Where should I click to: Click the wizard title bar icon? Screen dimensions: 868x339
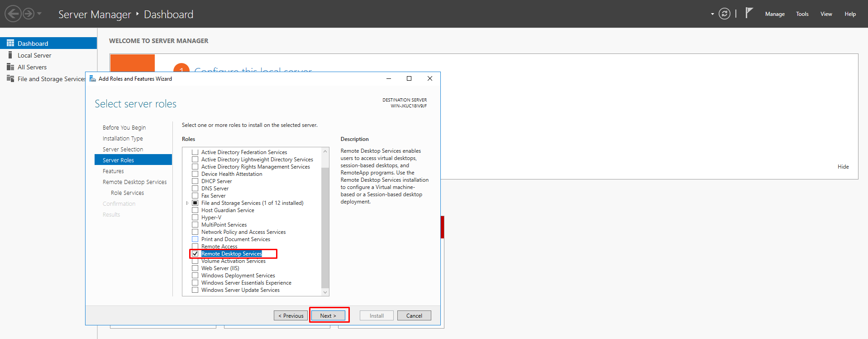(x=93, y=78)
